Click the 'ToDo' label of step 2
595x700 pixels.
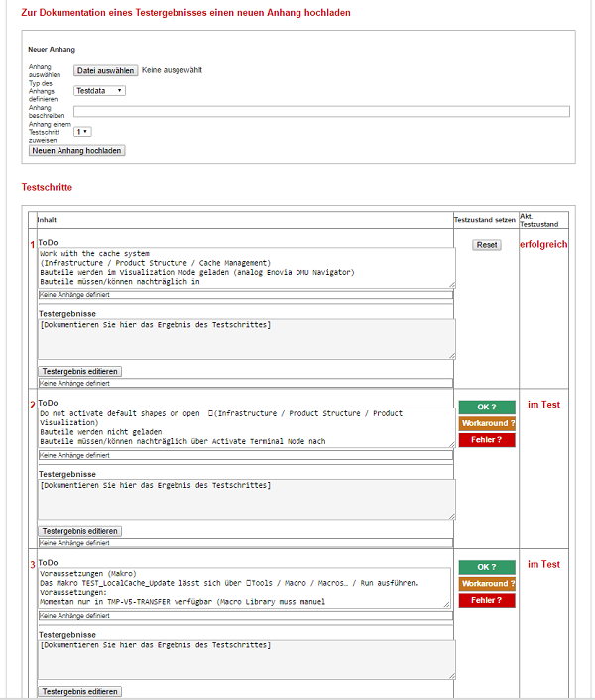tap(49, 403)
